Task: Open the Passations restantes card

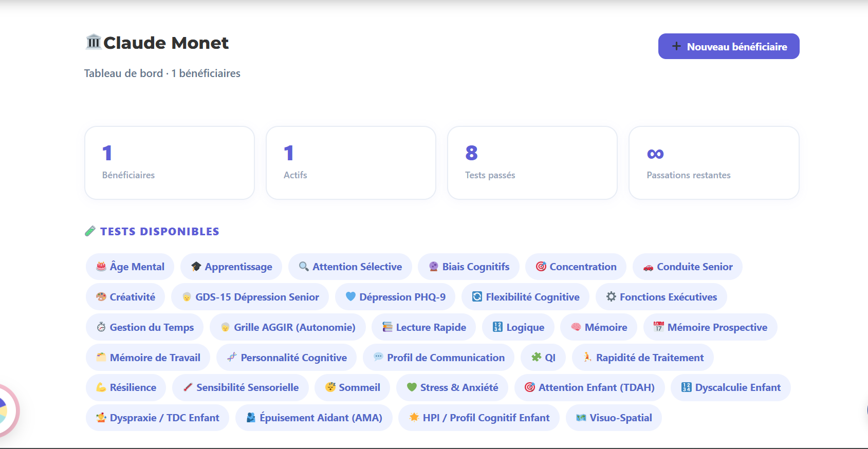Action: (x=714, y=163)
